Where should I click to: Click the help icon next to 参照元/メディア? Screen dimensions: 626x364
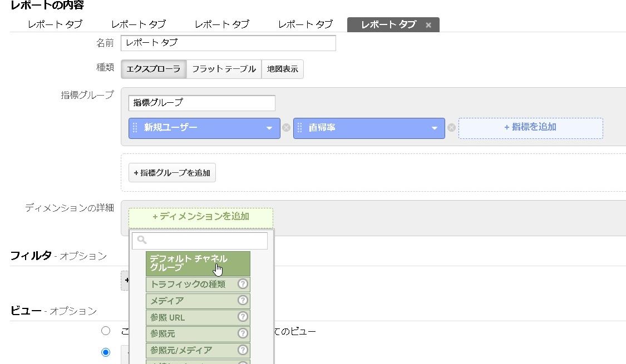click(x=243, y=350)
